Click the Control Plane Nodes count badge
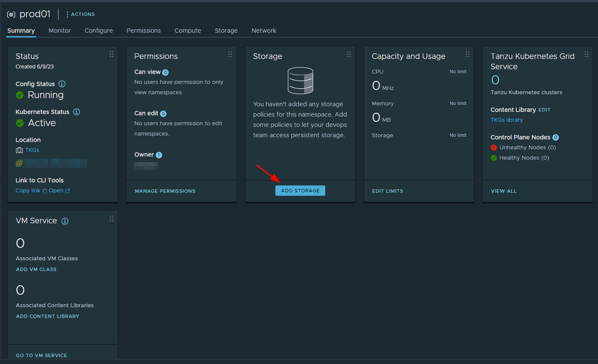598x364 pixels. [x=555, y=138]
